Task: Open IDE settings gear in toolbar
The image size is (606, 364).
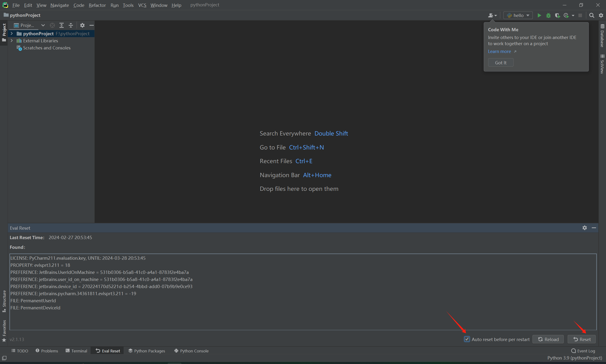Action: click(601, 15)
